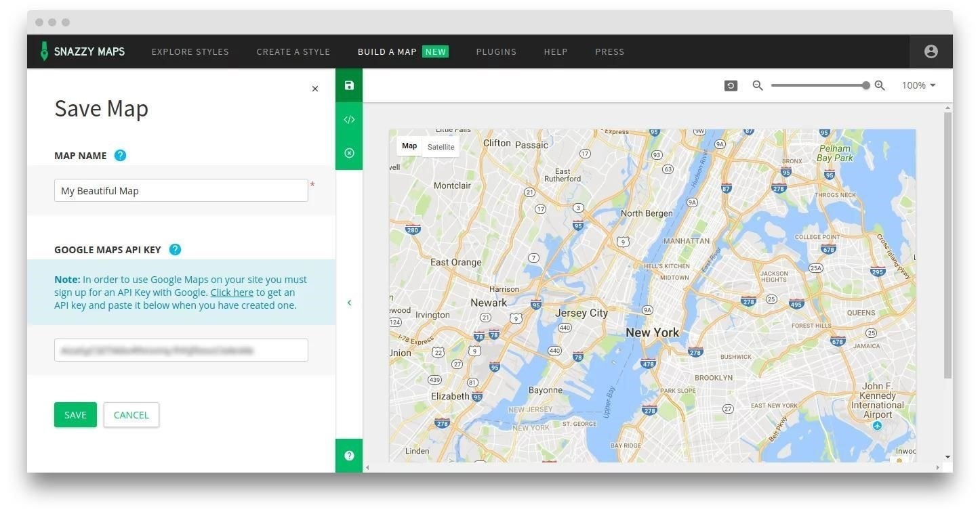
Task: Click the reset map view icon
Action: [x=731, y=85]
